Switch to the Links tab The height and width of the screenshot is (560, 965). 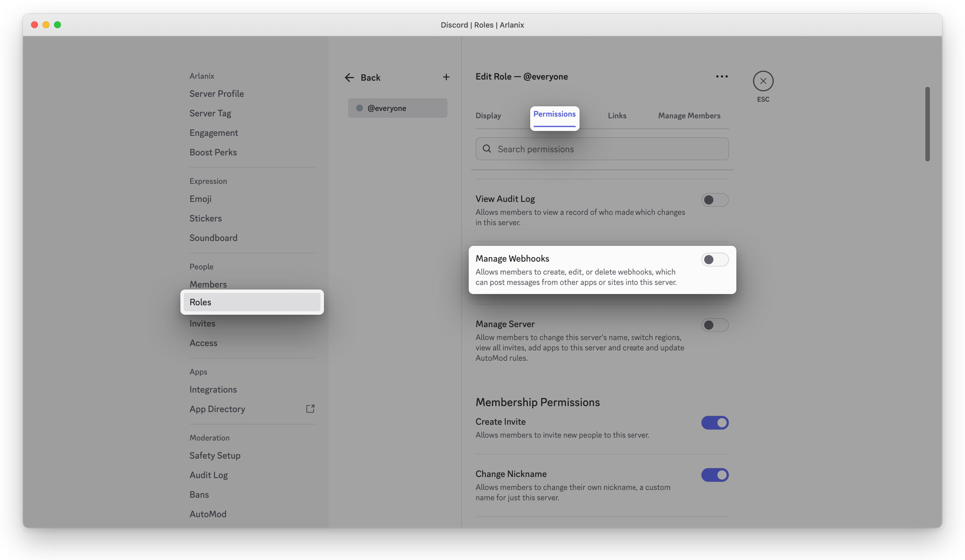(617, 116)
